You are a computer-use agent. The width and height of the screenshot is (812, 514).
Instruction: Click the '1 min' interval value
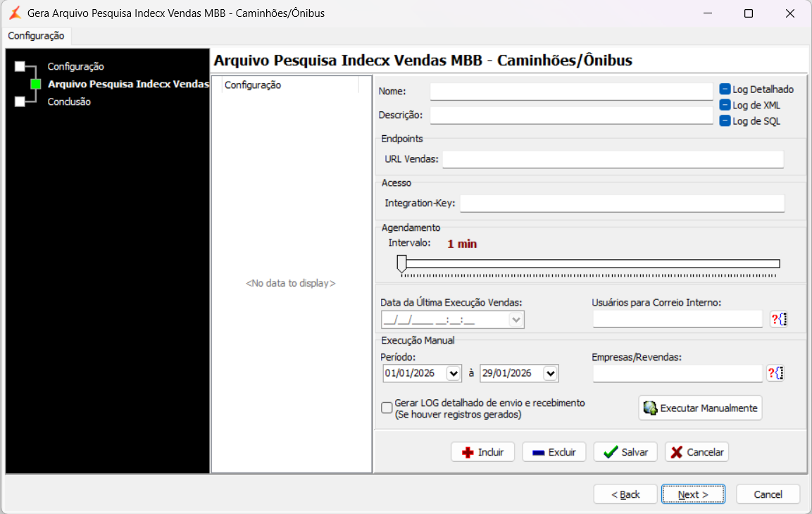462,244
